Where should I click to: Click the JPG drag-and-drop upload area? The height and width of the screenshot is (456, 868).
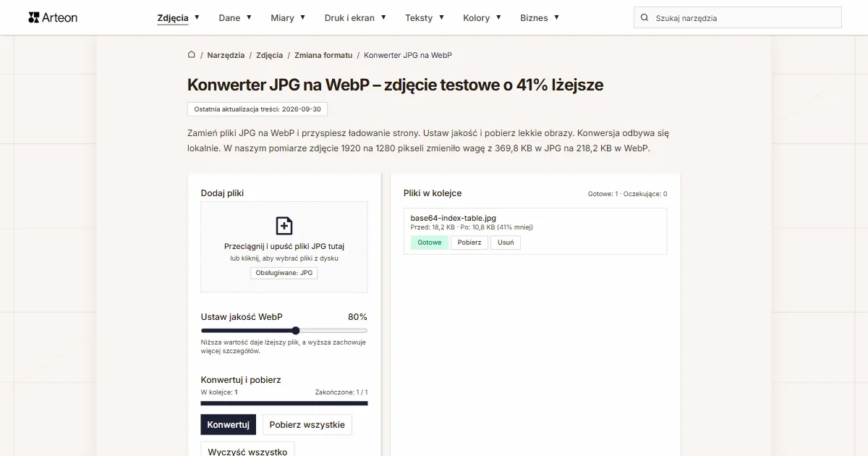point(284,247)
